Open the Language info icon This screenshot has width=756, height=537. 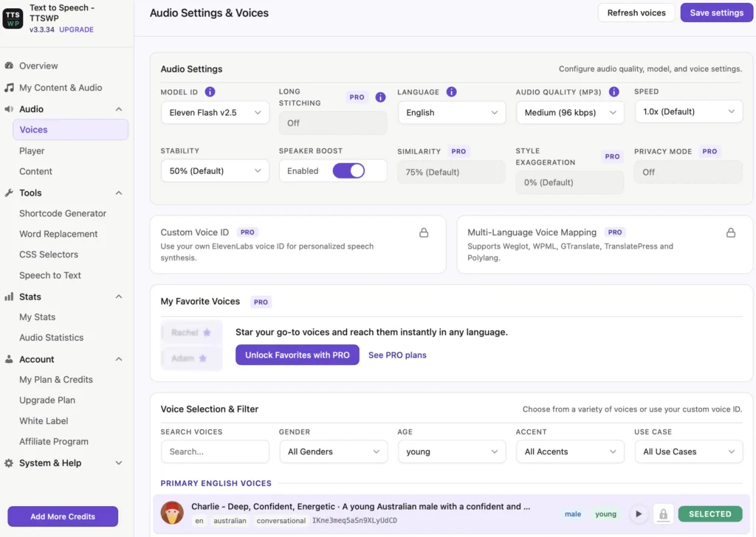[451, 91]
